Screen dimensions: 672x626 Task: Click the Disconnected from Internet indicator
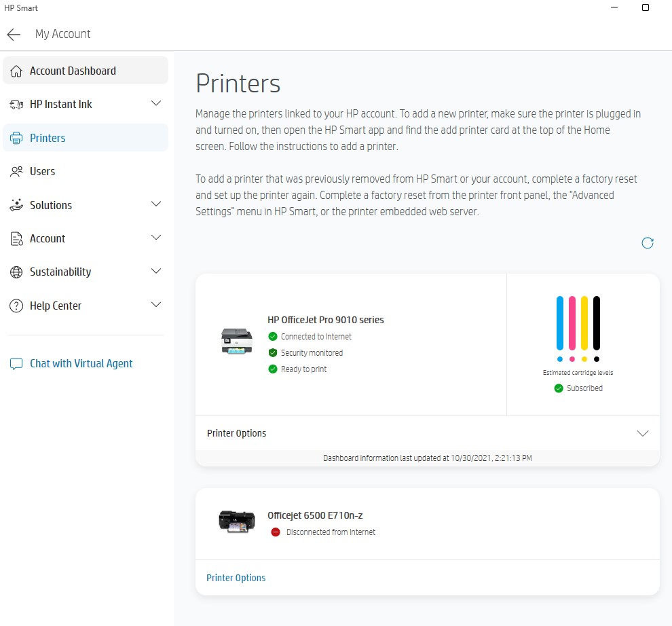click(x=276, y=532)
